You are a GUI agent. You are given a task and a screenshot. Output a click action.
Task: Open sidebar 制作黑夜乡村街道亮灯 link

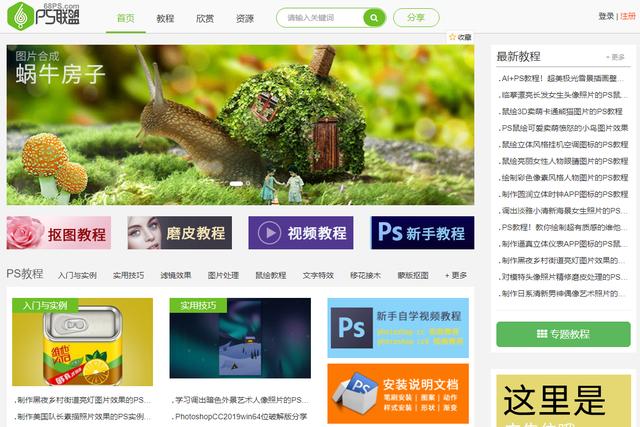[x=562, y=260]
